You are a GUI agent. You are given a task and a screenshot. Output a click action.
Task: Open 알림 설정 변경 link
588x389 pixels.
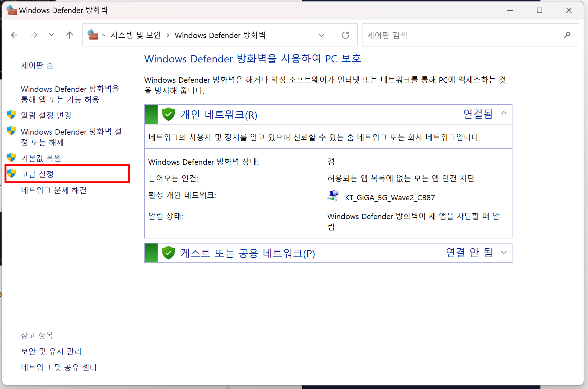[x=46, y=115]
